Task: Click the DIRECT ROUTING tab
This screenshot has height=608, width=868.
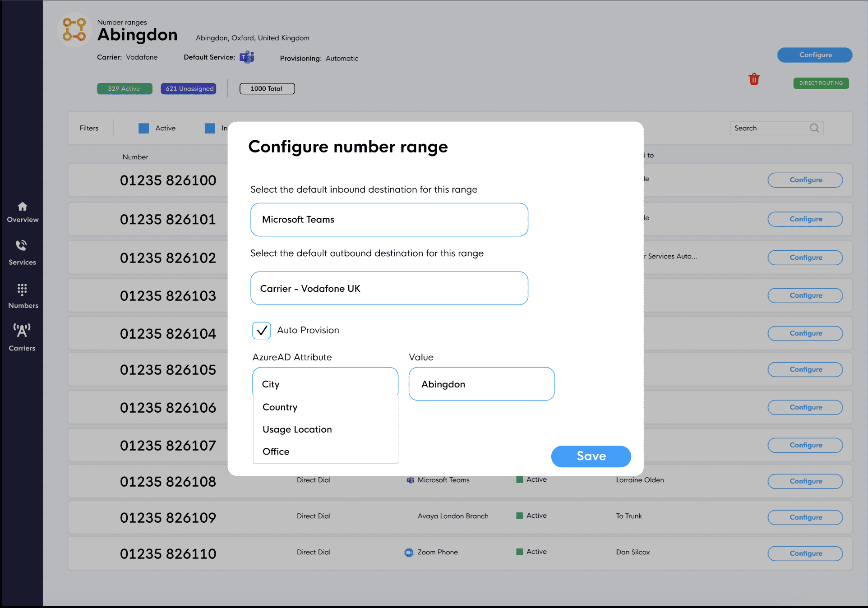Action: click(x=821, y=83)
